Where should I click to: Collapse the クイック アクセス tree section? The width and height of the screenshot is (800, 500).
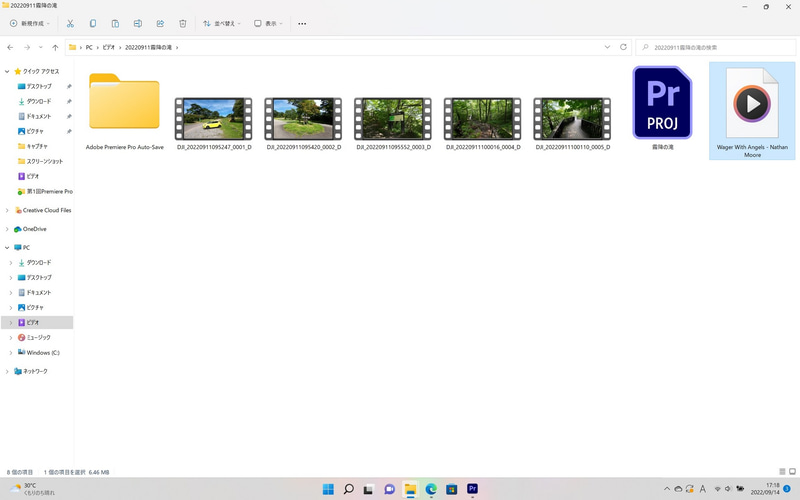pos(7,71)
